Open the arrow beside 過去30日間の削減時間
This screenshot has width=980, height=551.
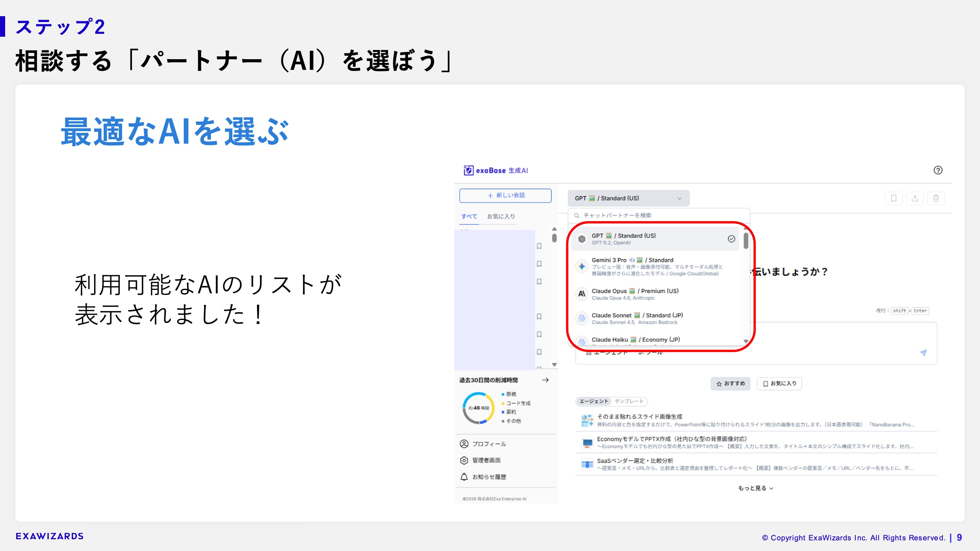[545, 380]
